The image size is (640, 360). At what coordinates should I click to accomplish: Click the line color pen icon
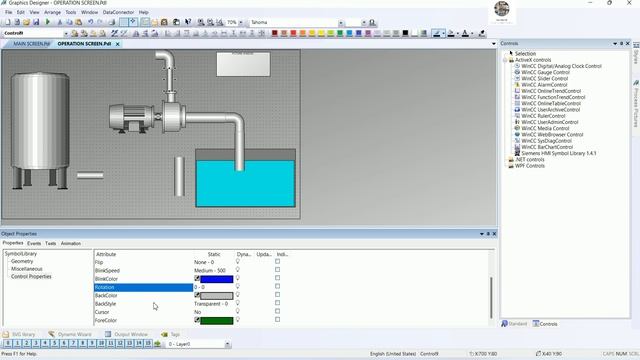[x=436, y=33]
